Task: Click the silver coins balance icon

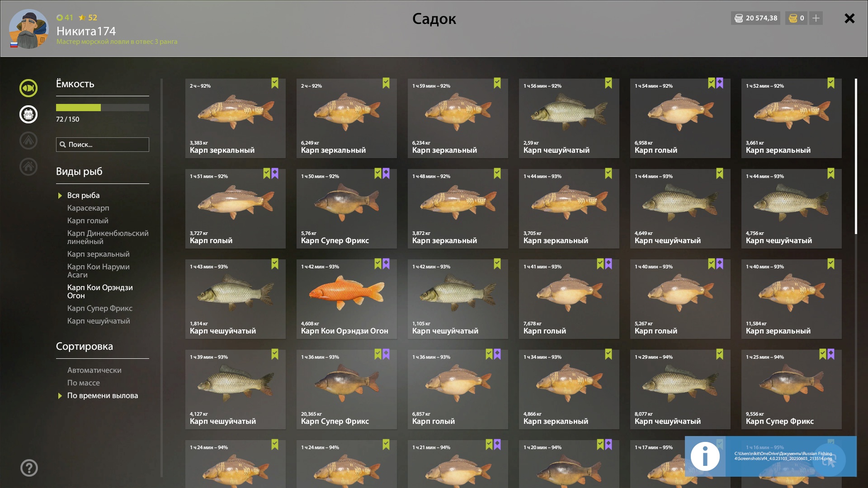Action: point(739,19)
